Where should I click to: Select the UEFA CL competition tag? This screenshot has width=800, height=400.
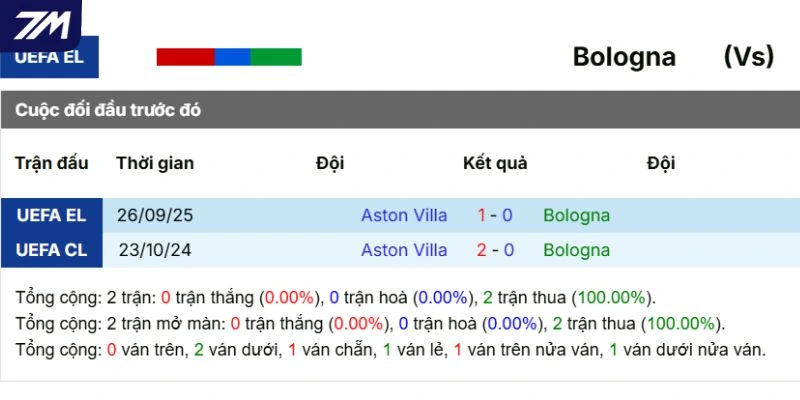[51, 250]
